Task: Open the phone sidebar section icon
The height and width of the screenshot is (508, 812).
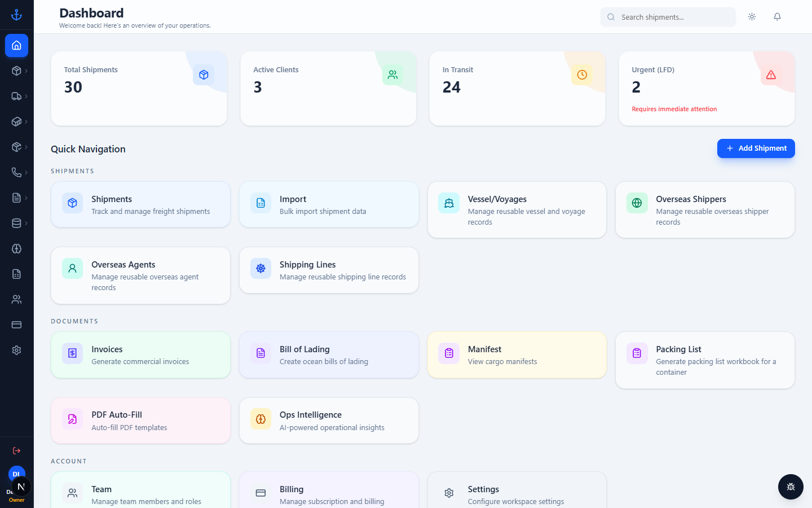Action: (x=16, y=172)
